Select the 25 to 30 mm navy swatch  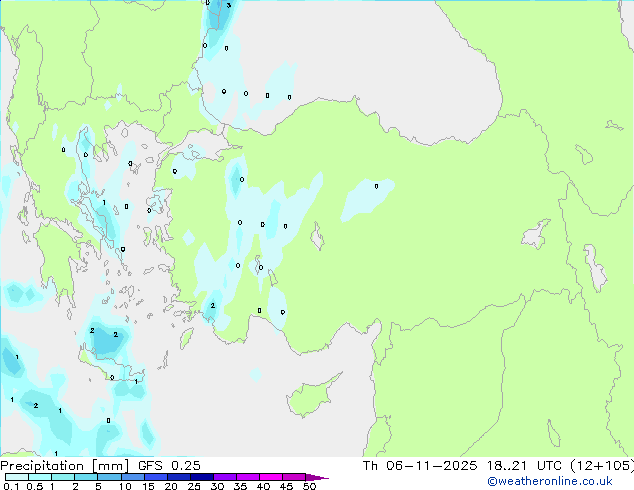point(201,477)
